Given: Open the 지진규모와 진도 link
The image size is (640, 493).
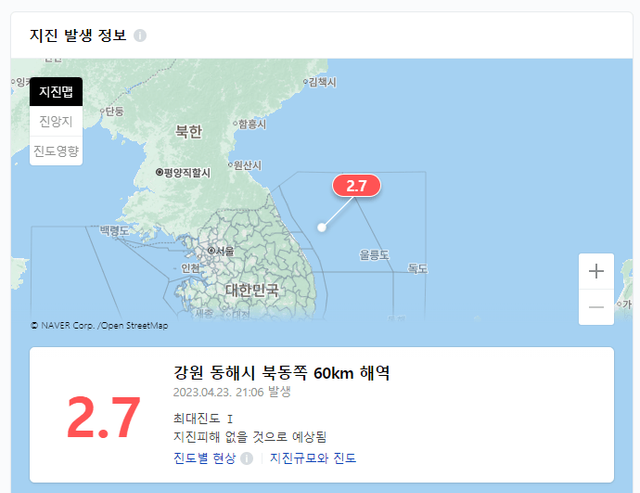Looking at the screenshot, I should (313, 458).
